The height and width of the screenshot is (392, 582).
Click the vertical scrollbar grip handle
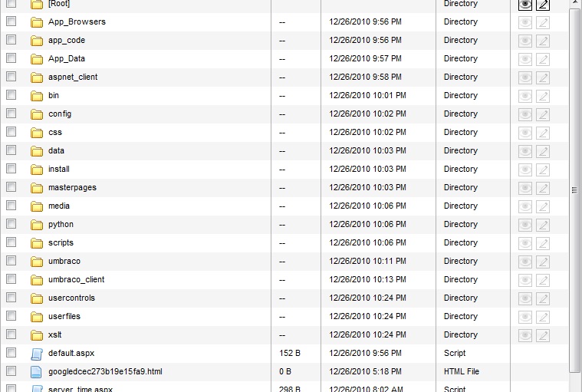click(574, 190)
